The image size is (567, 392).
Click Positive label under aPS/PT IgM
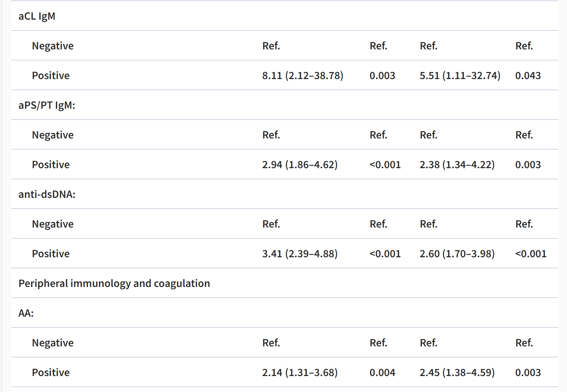(x=51, y=165)
